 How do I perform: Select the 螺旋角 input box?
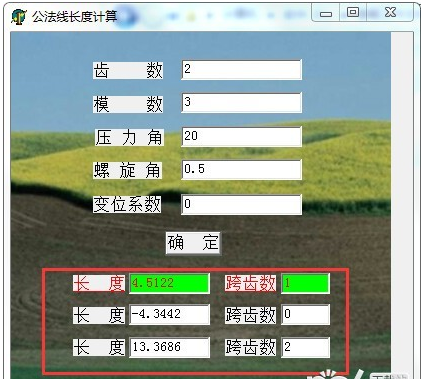[x=242, y=170]
